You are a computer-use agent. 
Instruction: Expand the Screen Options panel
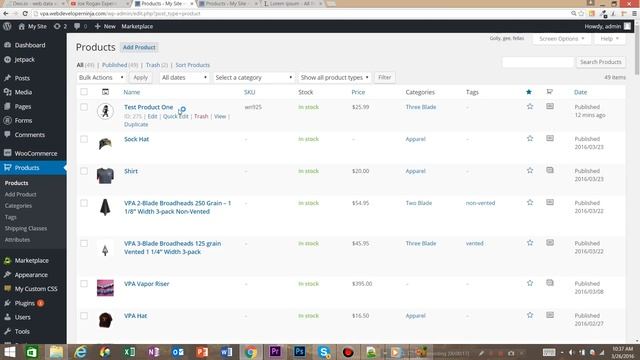[562, 38]
